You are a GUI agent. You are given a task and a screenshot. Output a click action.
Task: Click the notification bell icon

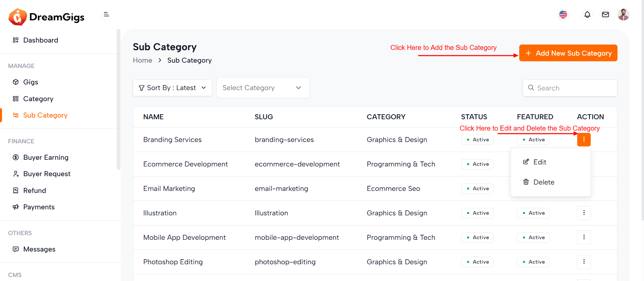tap(587, 15)
